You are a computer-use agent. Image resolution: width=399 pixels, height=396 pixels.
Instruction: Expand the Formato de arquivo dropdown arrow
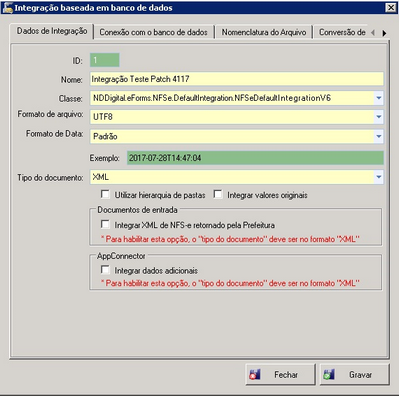[379, 117]
